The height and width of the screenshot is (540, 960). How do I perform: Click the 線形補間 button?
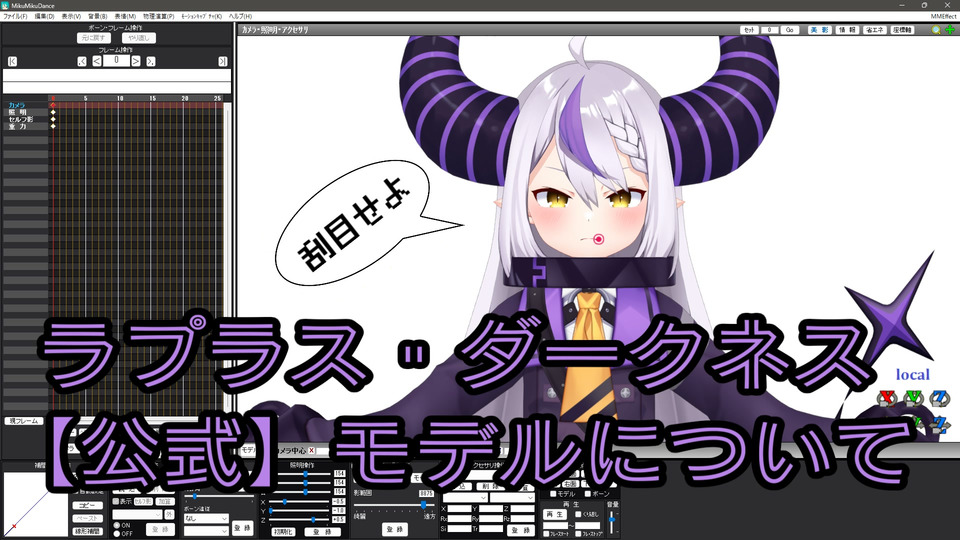pyautogui.click(x=88, y=531)
